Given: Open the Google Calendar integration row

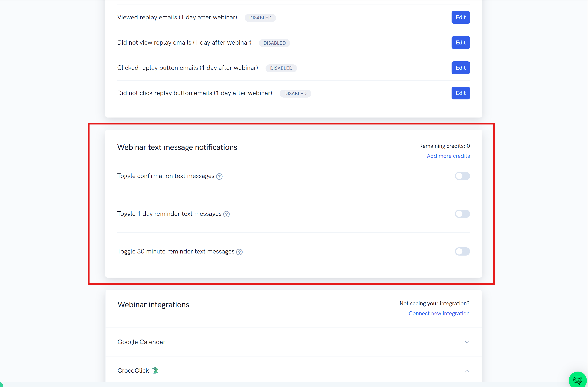Looking at the screenshot, I should point(293,342).
